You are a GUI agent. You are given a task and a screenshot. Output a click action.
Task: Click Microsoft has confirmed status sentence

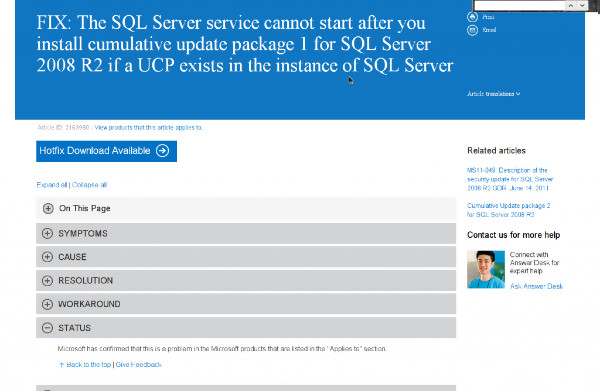click(x=222, y=349)
